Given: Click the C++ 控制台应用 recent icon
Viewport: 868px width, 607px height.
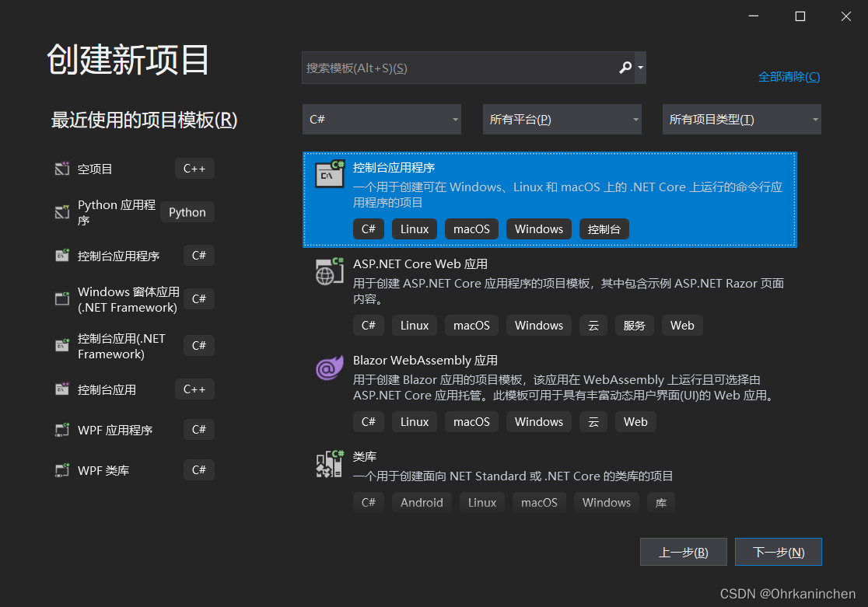Looking at the screenshot, I should coord(62,389).
